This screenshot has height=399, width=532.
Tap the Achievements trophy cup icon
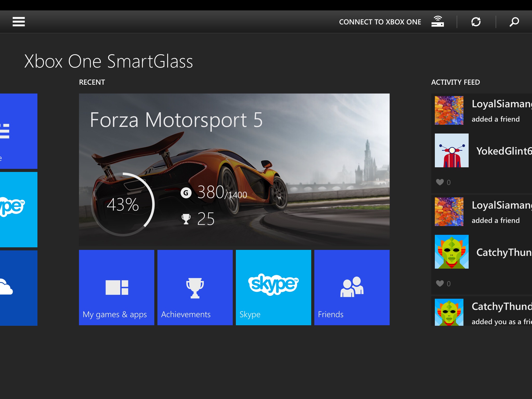coord(195,288)
